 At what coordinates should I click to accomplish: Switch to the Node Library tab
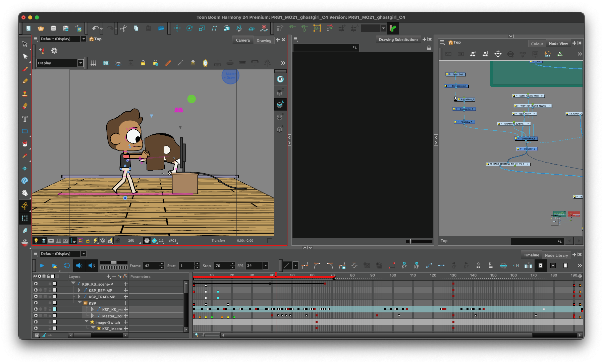click(556, 255)
